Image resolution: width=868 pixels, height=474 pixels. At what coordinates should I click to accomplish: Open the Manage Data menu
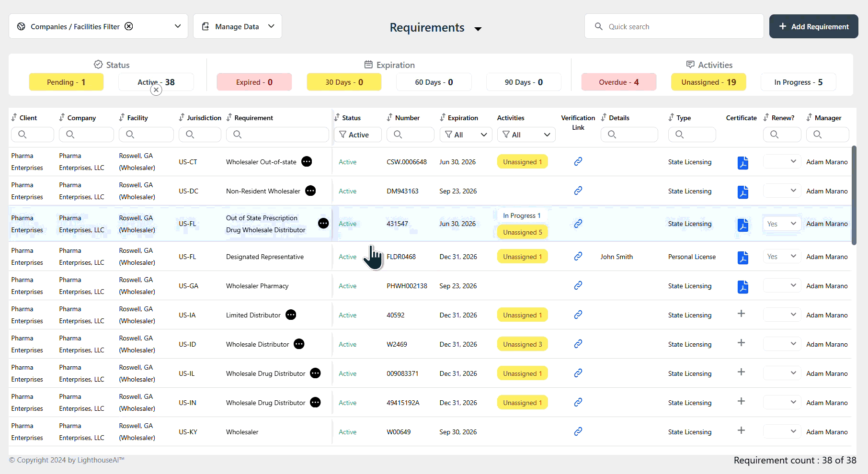pos(238,26)
